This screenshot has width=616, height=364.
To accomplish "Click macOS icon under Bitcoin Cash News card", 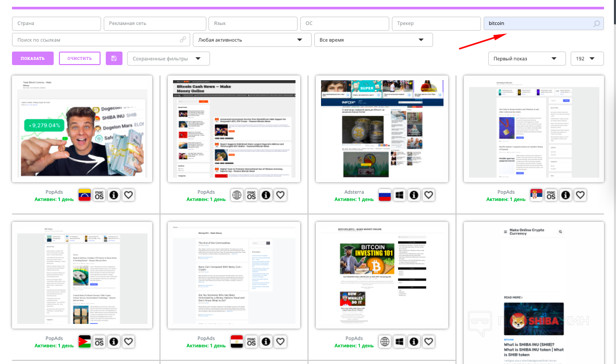I will 251,195.
